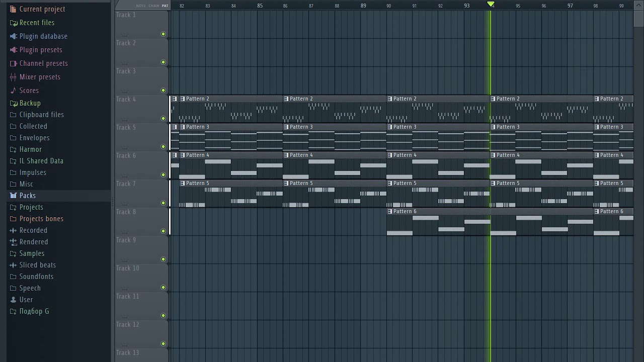Mute Track 6 via its green LED
Image resolution: width=644 pixels, height=362 pixels.
coord(163,175)
